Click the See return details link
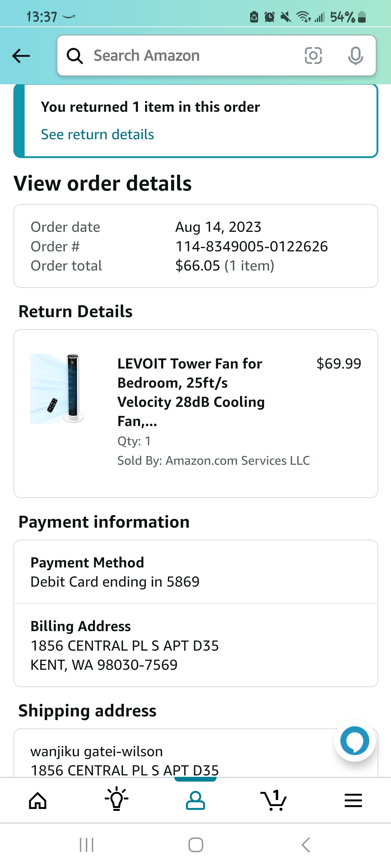This screenshot has height=868, width=391. pos(97,135)
